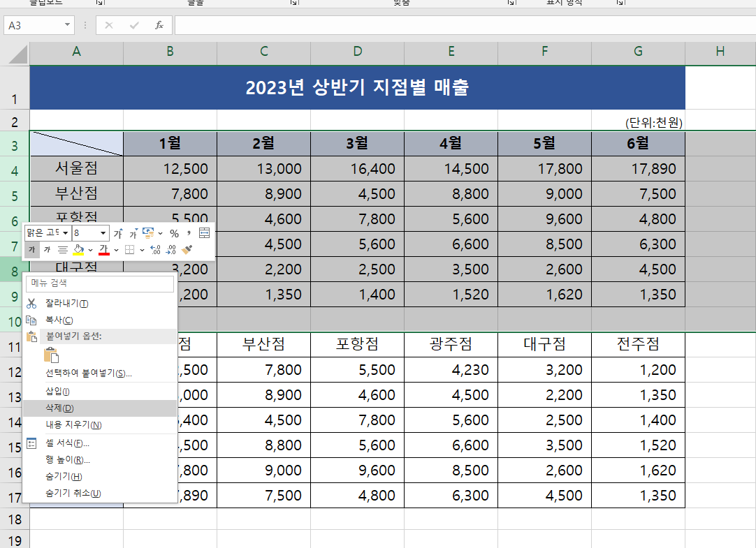Click Increase Decimal icon in mini toolbar
This screenshot has height=548, width=756.
point(155,249)
